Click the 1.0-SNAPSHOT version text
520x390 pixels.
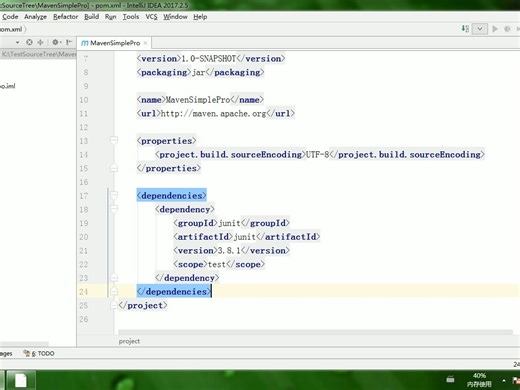(208, 59)
